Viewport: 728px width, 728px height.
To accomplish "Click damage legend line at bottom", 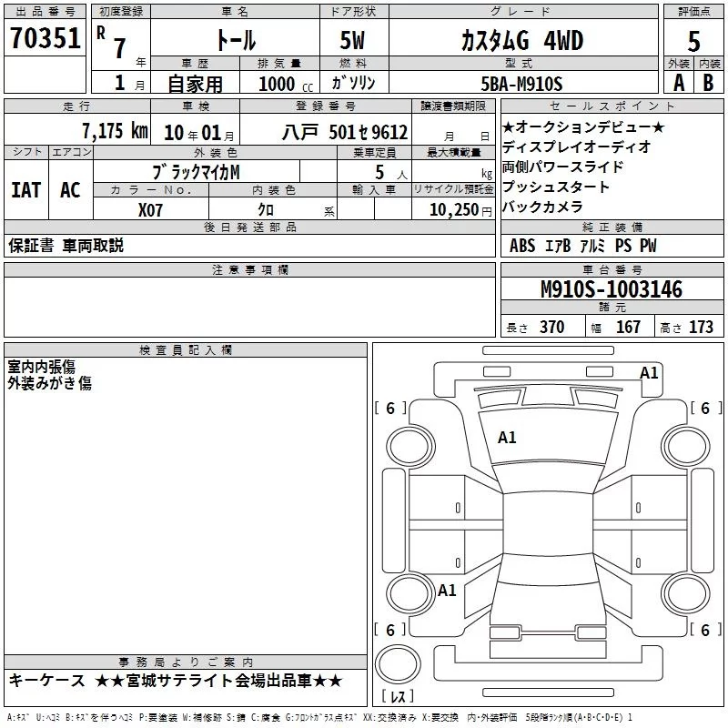I will click(319, 717).
